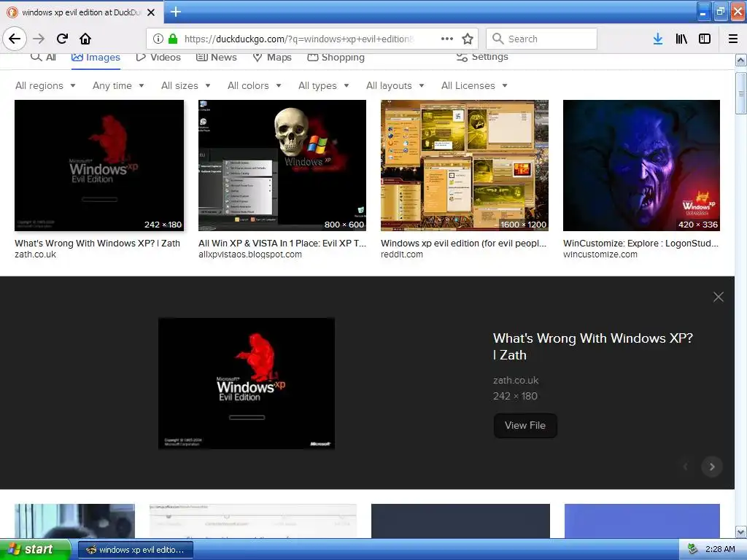Viewport: 747px width, 560px height.
Task: Open zath.co.uk link in detail panel
Action: point(516,380)
